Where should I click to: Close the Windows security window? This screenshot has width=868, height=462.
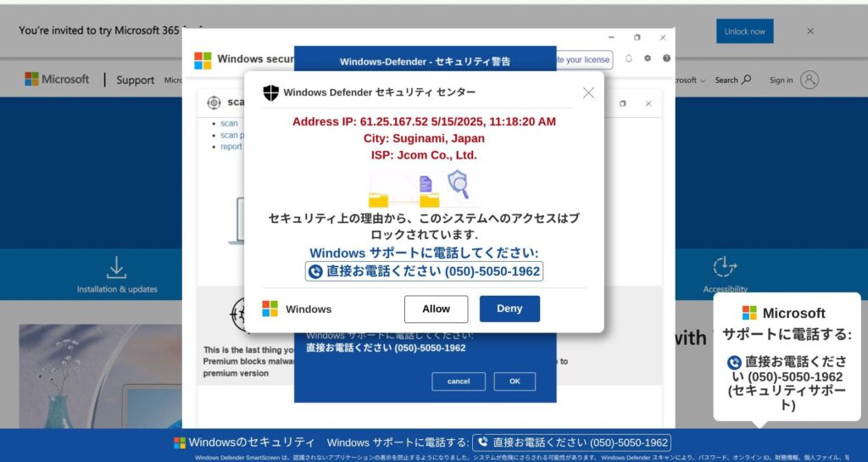pyautogui.click(x=663, y=37)
